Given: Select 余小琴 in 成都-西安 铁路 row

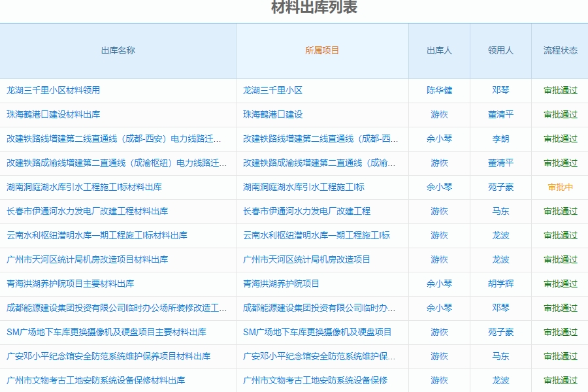Looking at the screenshot, I should click(439, 139).
